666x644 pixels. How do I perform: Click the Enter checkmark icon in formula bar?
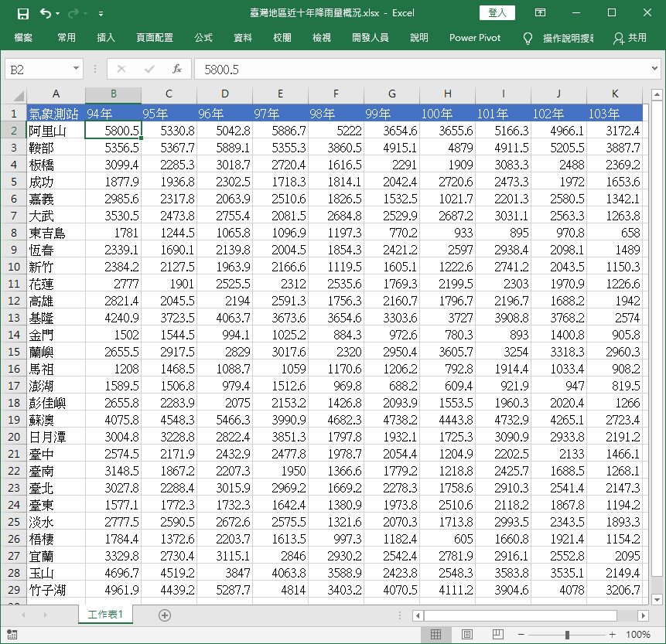tap(149, 69)
